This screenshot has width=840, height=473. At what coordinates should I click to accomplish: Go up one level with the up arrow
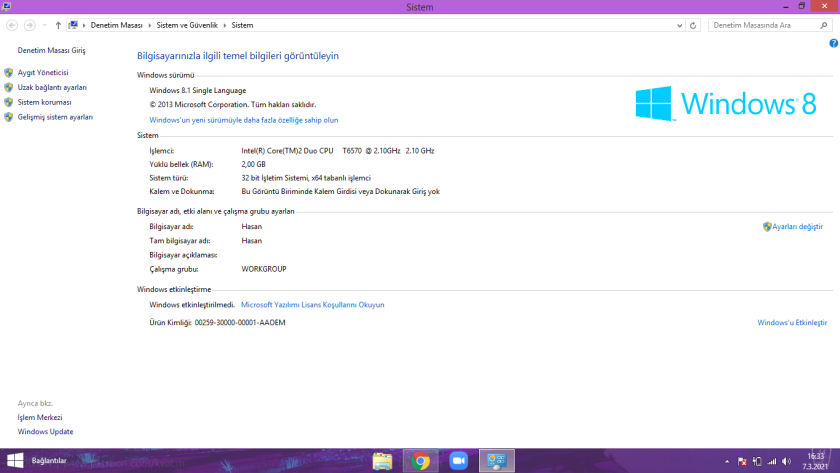(x=58, y=24)
